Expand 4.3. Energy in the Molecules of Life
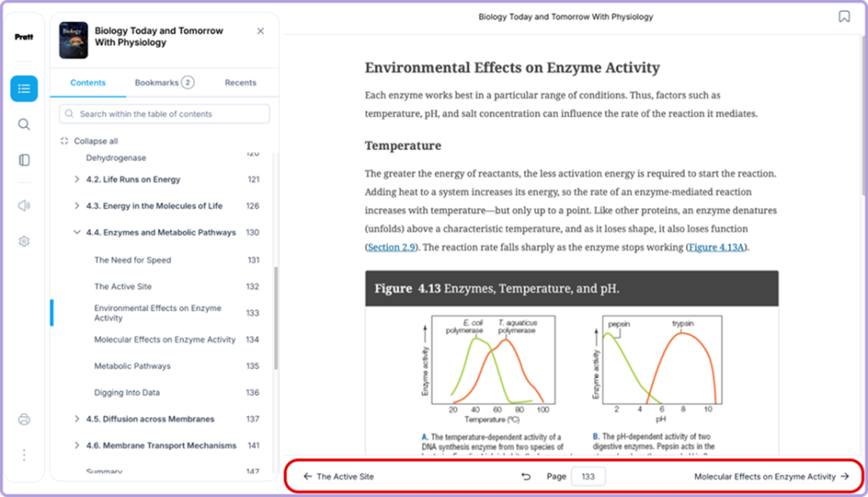868x497 pixels. pyautogui.click(x=77, y=205)
